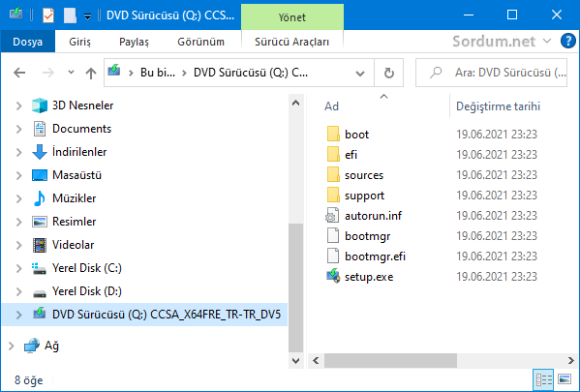Click the Properties quick access icon
Viewport: 580px width, 392px height.
pos(48,15)
